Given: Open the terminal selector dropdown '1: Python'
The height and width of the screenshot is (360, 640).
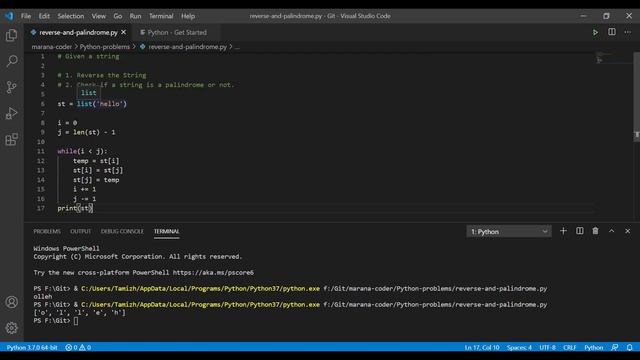Looking at the screenshot, I should 509,231.
